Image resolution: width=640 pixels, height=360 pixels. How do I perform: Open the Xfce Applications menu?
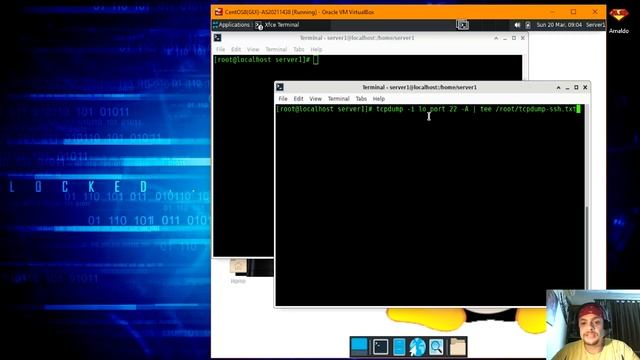tap(231, 25)
